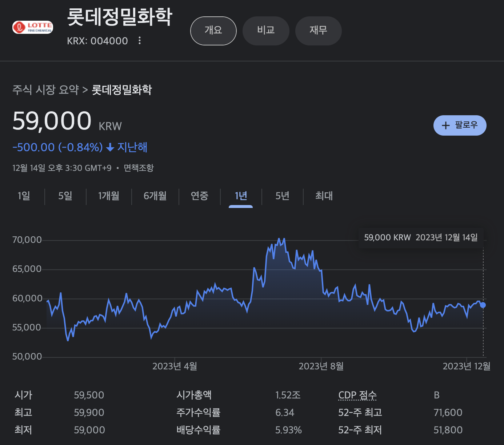The width and height of the screenshot is (504, 445).
Task: Click the 시가총액 label
Action: (x=194, y=395)
